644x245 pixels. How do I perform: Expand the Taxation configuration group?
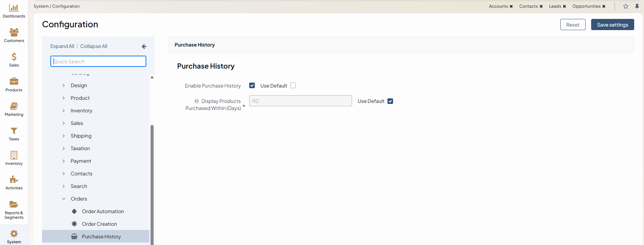tap(64, 148)
